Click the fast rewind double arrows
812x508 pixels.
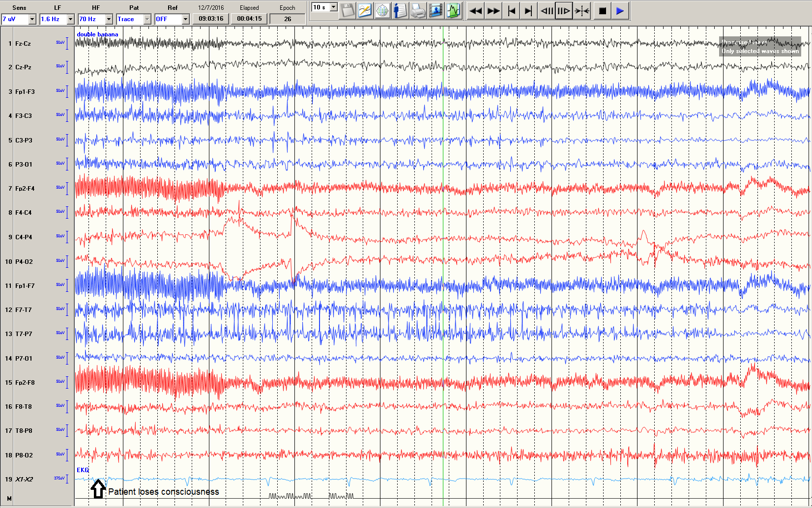[x=475, y=11]
